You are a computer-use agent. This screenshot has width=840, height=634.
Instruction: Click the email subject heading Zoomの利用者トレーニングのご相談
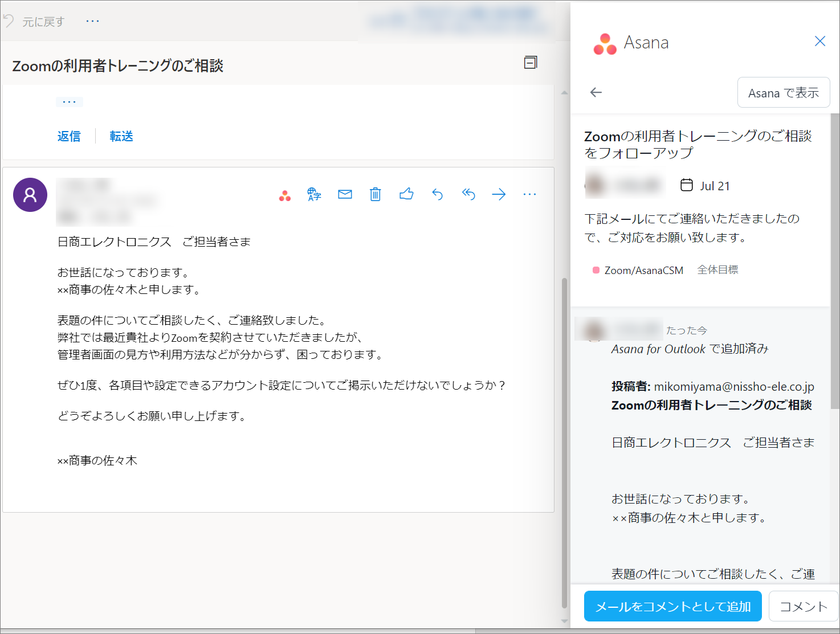click(118, 66)
